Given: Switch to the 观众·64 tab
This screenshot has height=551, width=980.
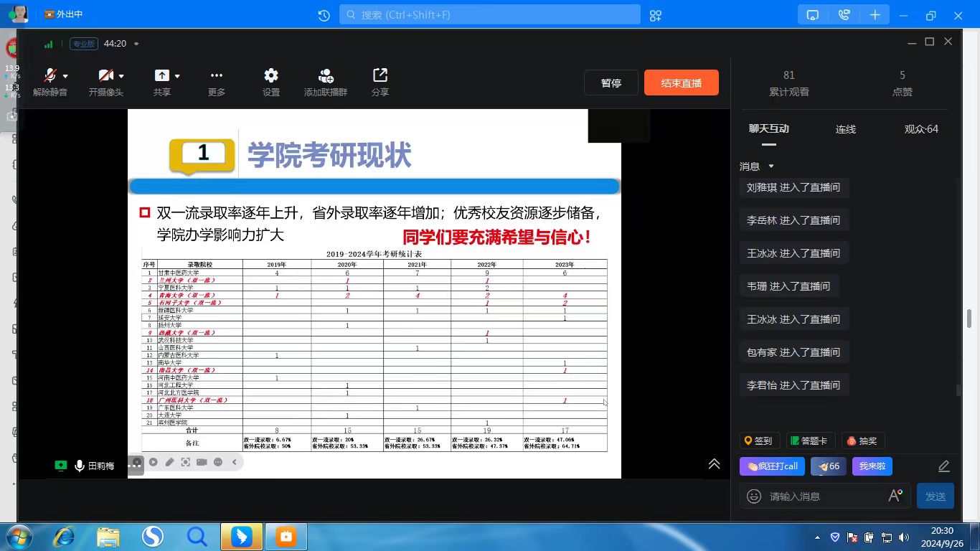Looking at the screenshot, I should tap(921, 129).
